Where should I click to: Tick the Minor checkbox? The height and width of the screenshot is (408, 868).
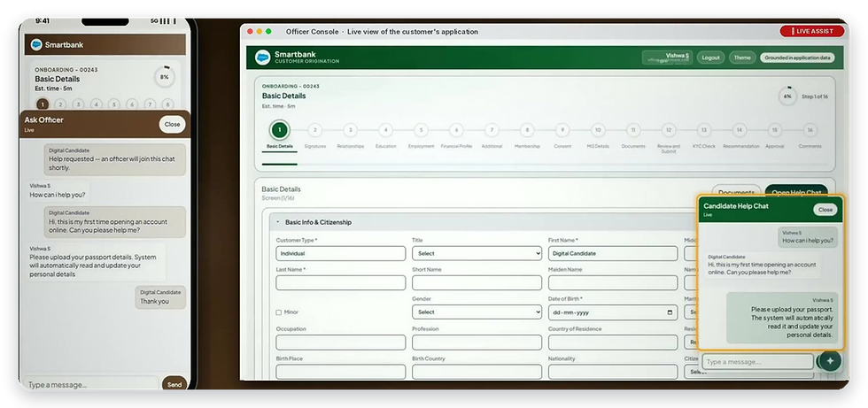tap(279, 312)
